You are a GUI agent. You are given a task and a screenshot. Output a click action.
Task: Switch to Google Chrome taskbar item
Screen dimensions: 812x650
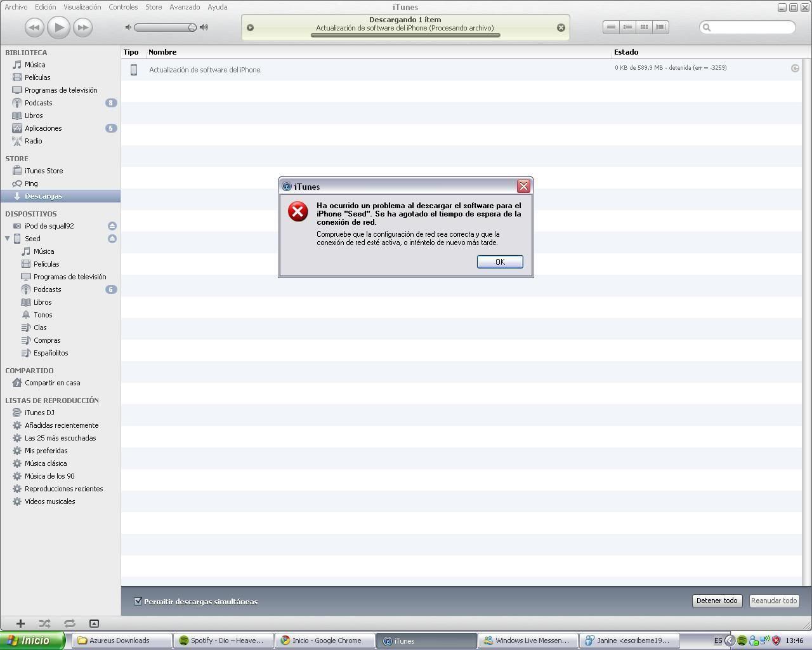tap(324, 640)
